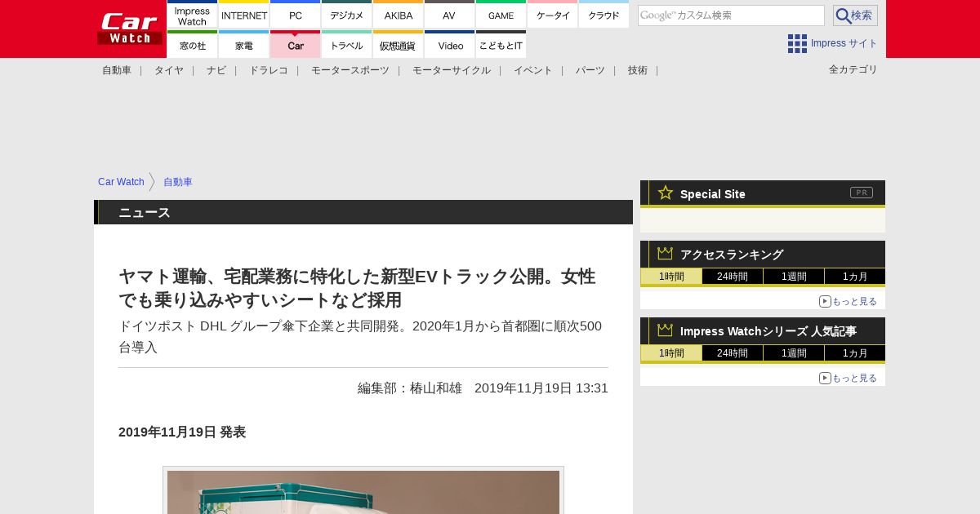The width and height of the screenshot is (980, 514).
Task: Click the 自動車 breadcrumb link
Action: [178, 182]
